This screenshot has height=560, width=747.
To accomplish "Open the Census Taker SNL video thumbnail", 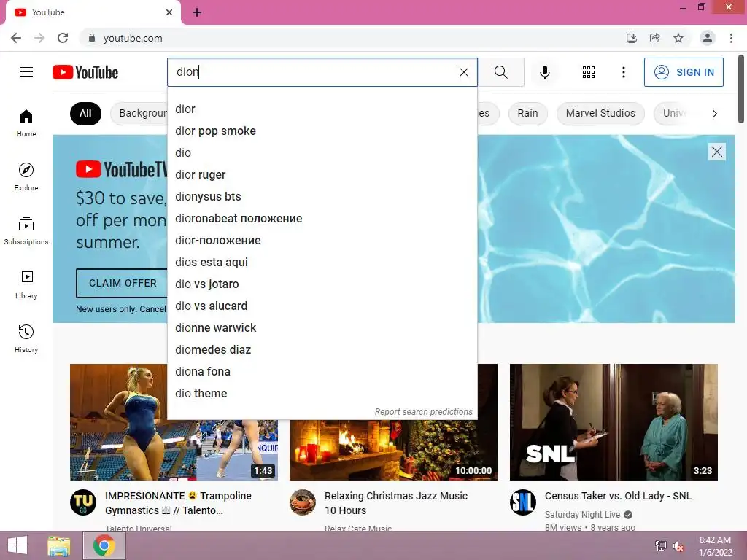I will pyautogui.click(x=614, y=422).
